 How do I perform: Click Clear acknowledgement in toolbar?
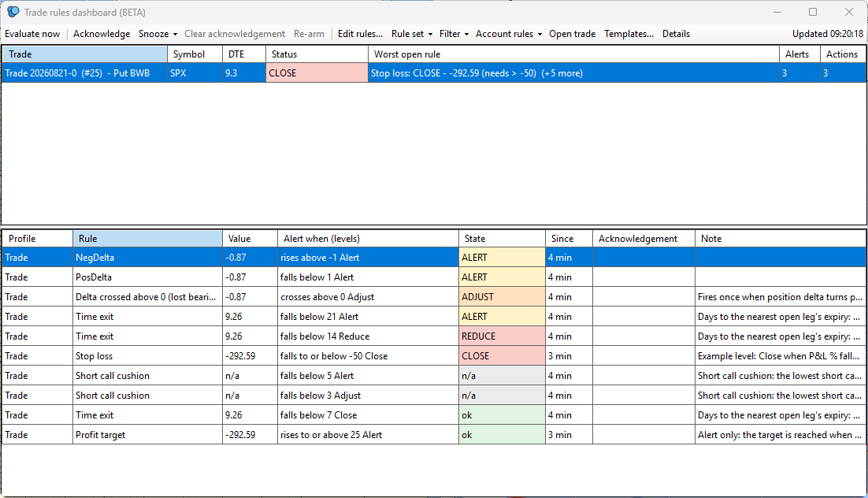tap(235, 34)
